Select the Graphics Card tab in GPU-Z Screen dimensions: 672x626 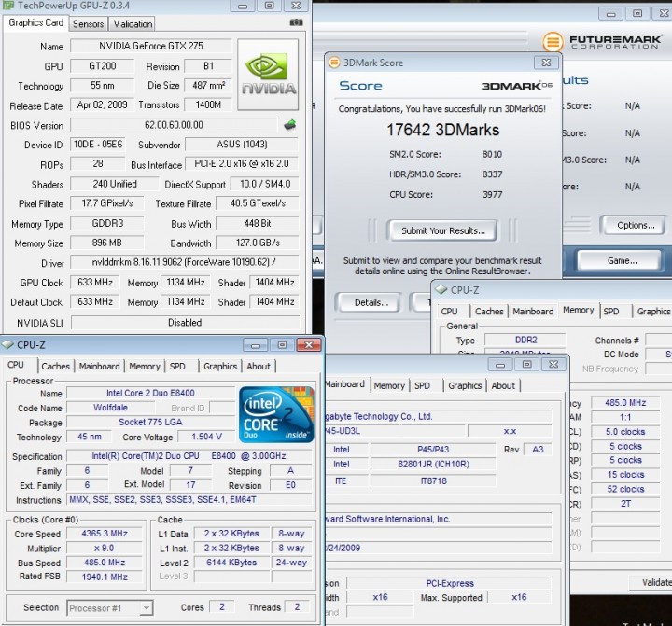[36, 22]
